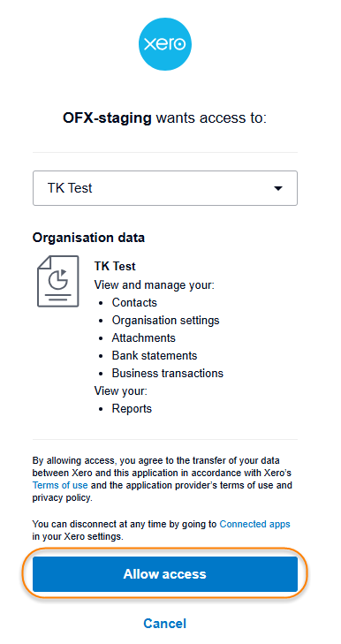Viewport: 341px width, 644px height.
Task: Open the Terms of use link
Action: pyautogui.click(x=60, y=486)
